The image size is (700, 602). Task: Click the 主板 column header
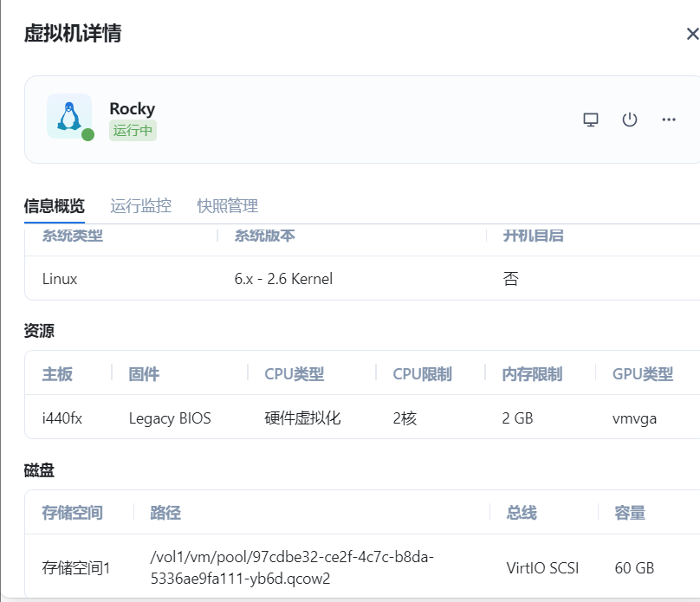[x=57, y=374]
